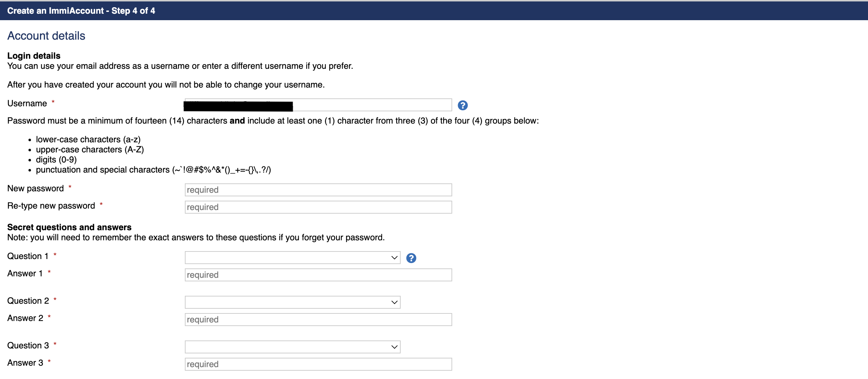Click the Secret questions and answers heading
868x379 pixels.
click(x=69, y=227)
